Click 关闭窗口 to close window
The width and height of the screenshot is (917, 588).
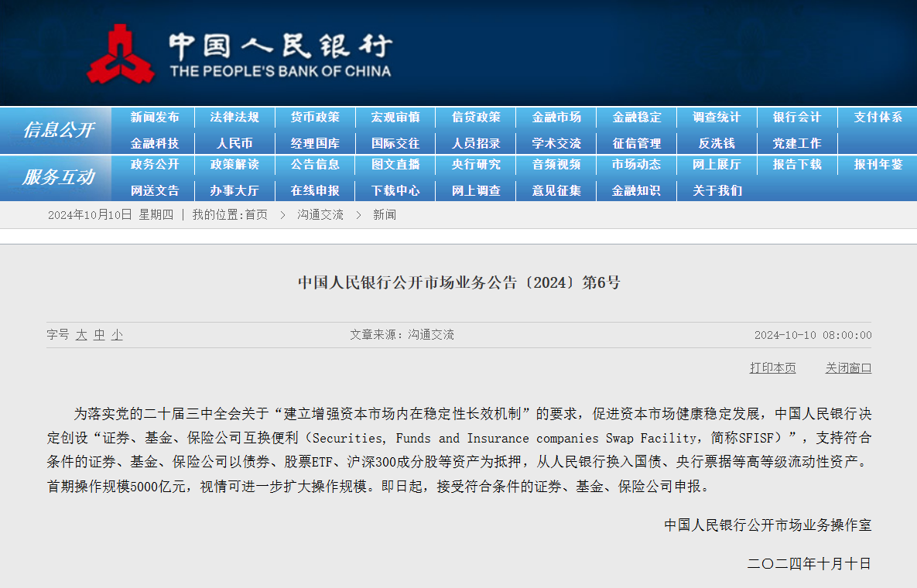[x=848, y=368]
